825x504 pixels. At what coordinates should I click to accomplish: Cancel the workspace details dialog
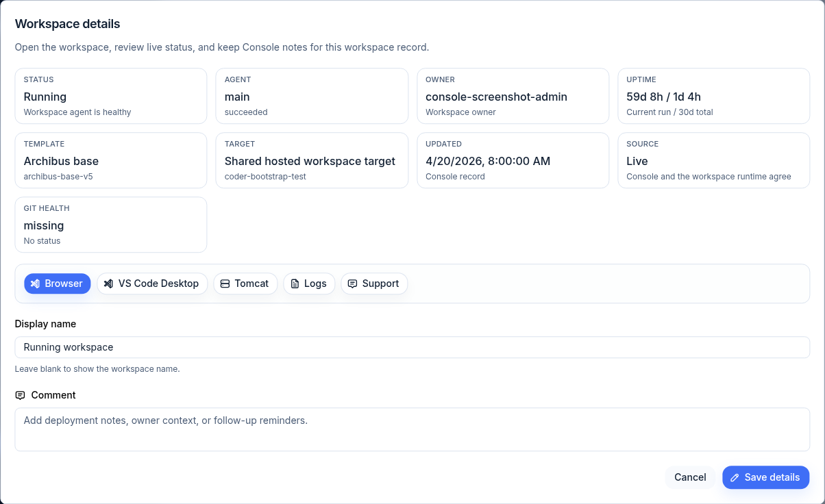coord(690,477)
